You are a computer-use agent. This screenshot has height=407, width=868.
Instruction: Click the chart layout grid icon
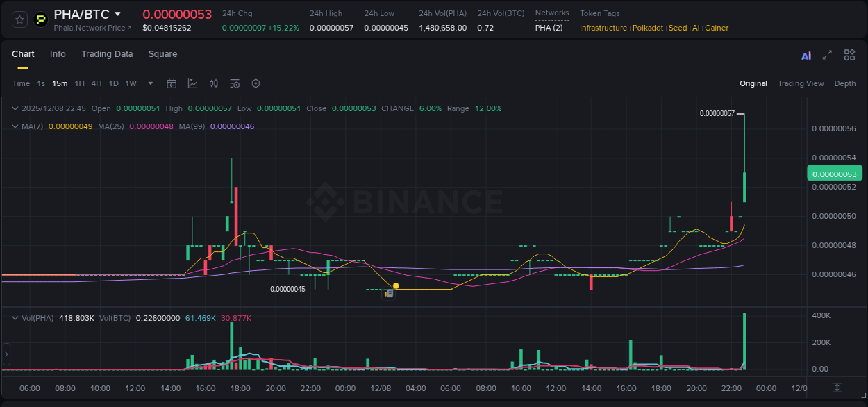pos(849,54)
